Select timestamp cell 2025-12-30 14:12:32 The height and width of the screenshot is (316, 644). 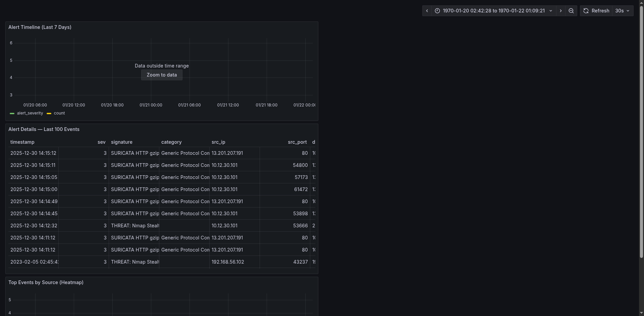tap(33, 226)
